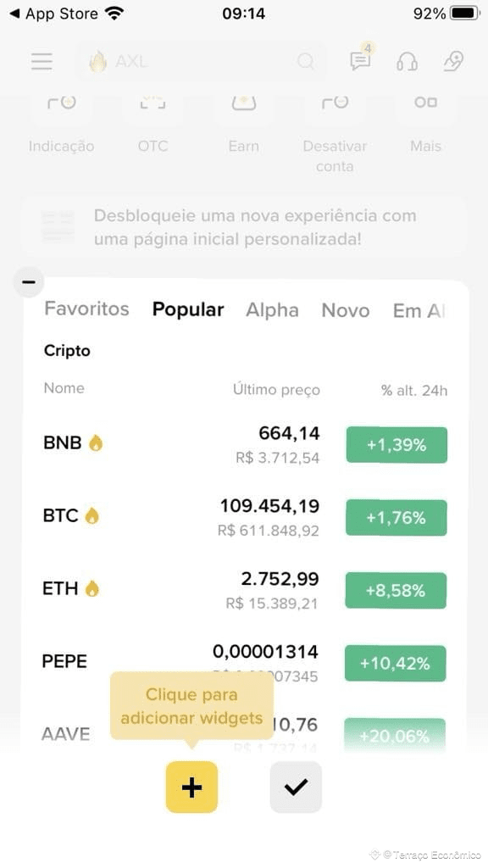Tap the Earn shortcut icon

click(243, 103)
